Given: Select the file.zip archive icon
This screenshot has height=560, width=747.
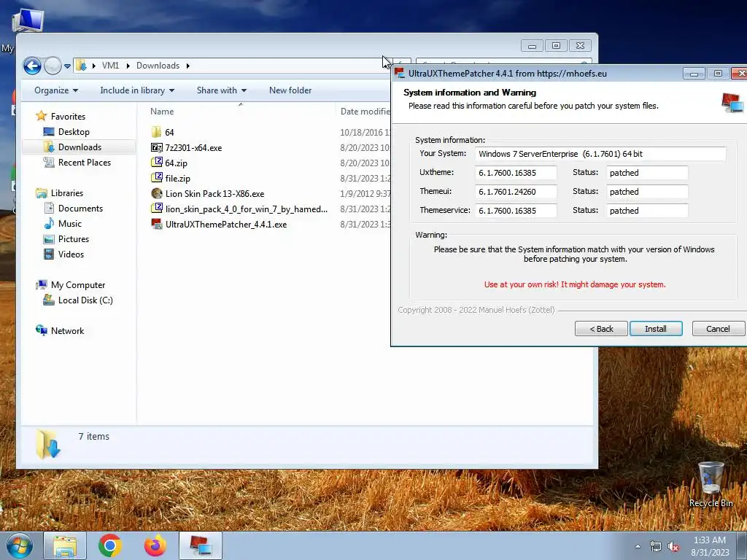Looking at the screenshot, I should click(156, 178).
